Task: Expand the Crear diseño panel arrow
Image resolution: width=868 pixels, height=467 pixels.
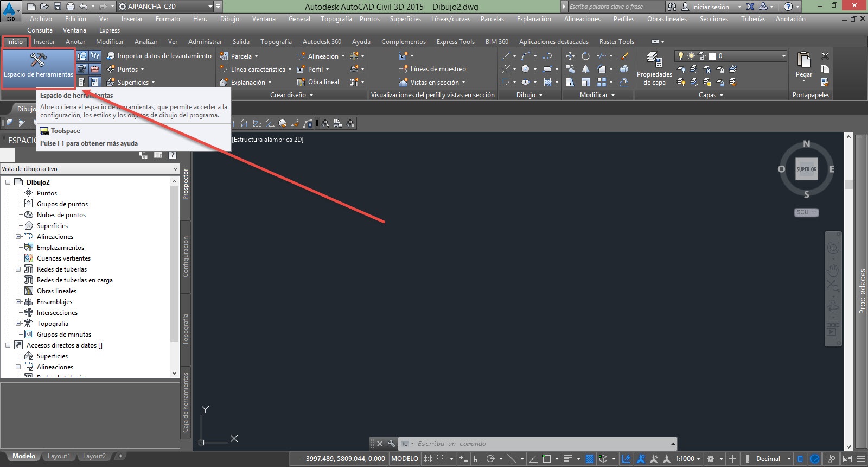Action: 311,95
